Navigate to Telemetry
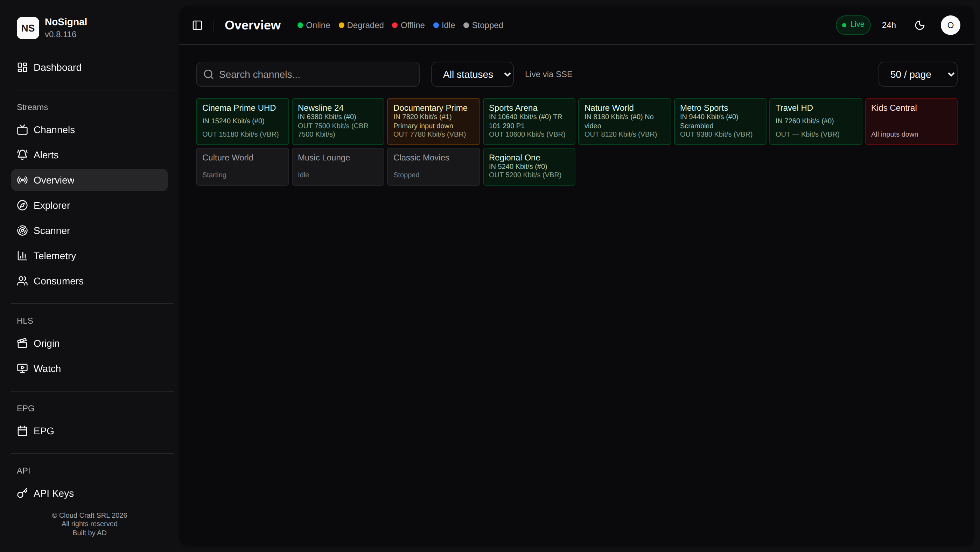Image resolution: width=980 pixels, height=552 pixels. [89, 256]
